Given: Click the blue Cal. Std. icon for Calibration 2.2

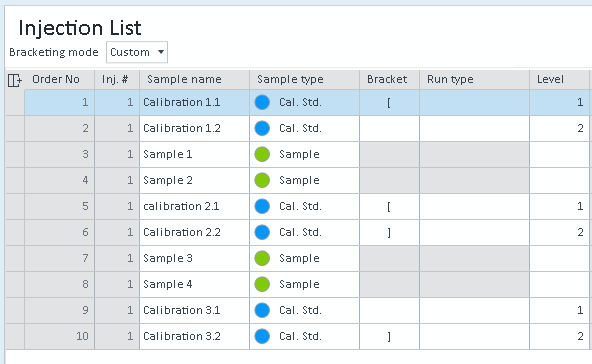Looking at the screenshot, I should 262,232.
